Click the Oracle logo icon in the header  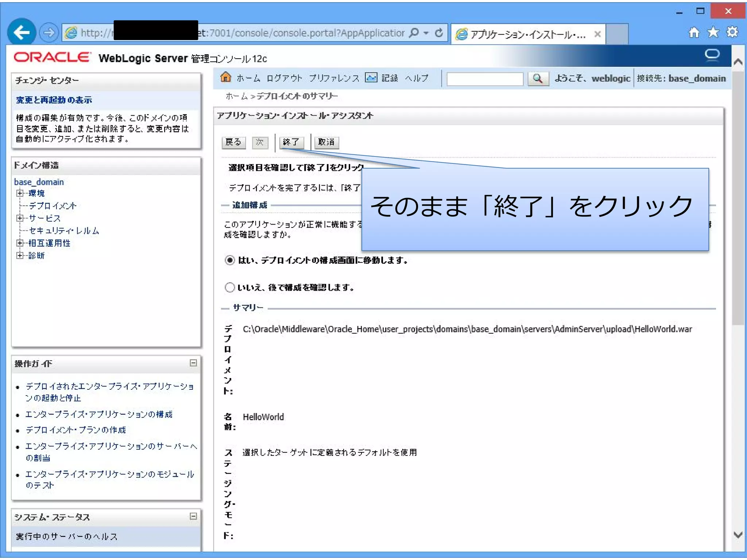pyautogui.click(x=712, y=55)
